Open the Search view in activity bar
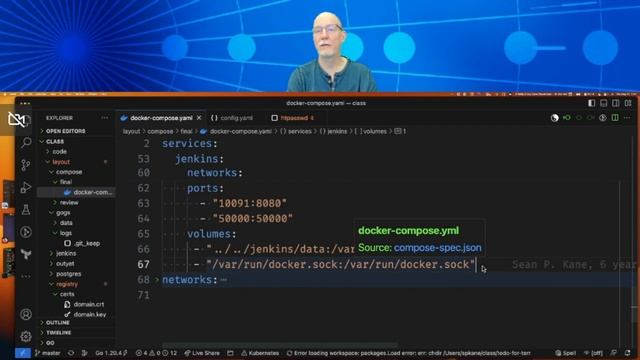This screenshot has width=640, height=360. (x=26, y=142)
